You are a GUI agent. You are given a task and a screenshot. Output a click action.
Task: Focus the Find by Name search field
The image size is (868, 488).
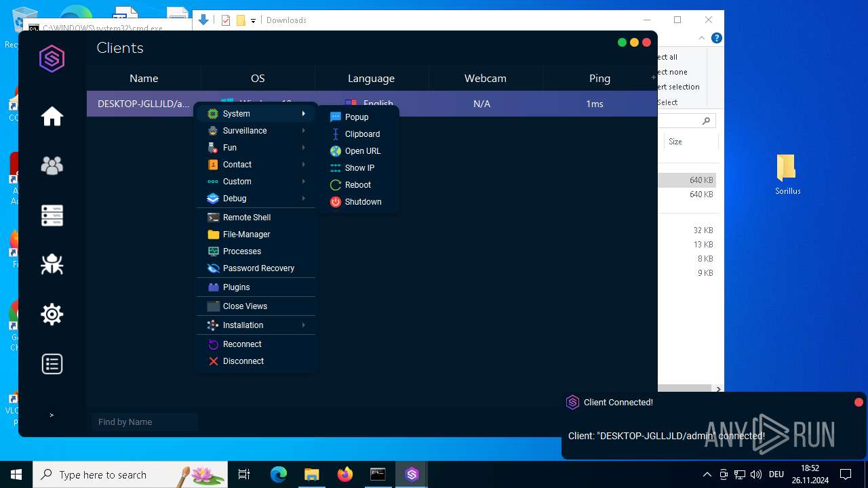(144, 422)
